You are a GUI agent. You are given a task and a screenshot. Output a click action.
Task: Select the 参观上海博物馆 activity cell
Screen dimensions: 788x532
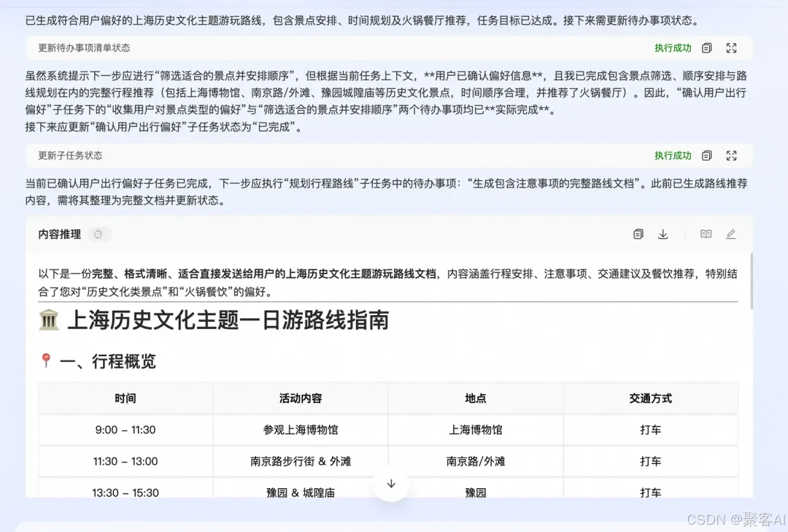301,430
